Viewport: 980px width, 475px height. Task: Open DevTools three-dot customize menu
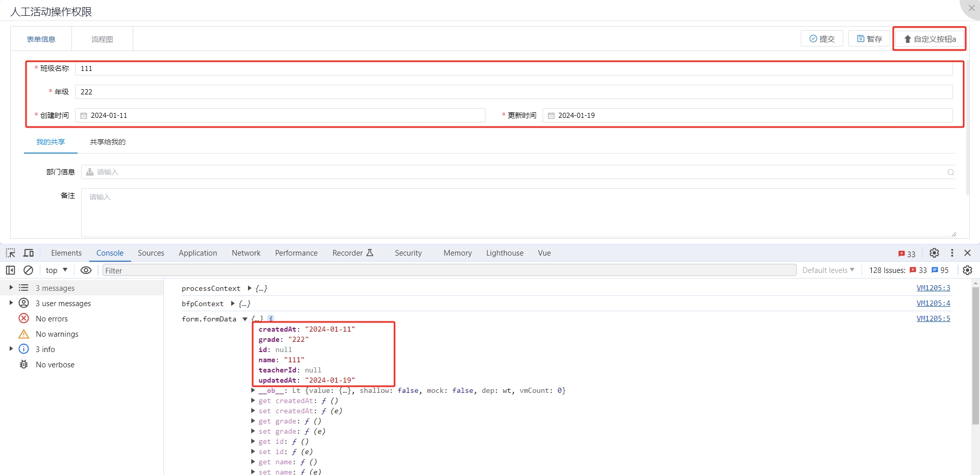click(952, 253)
